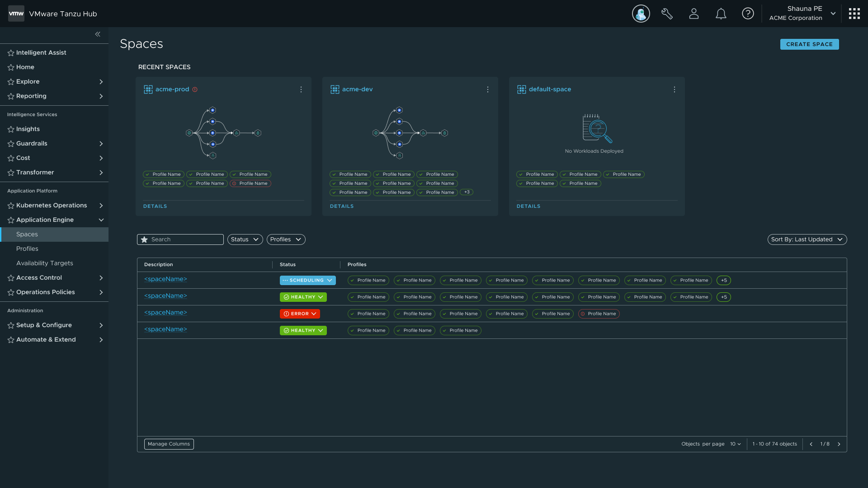This screenshot has width=868, height=488.
Task: Open the Intelligent Assist avatar icon in header
Action: tap(641, 14)
